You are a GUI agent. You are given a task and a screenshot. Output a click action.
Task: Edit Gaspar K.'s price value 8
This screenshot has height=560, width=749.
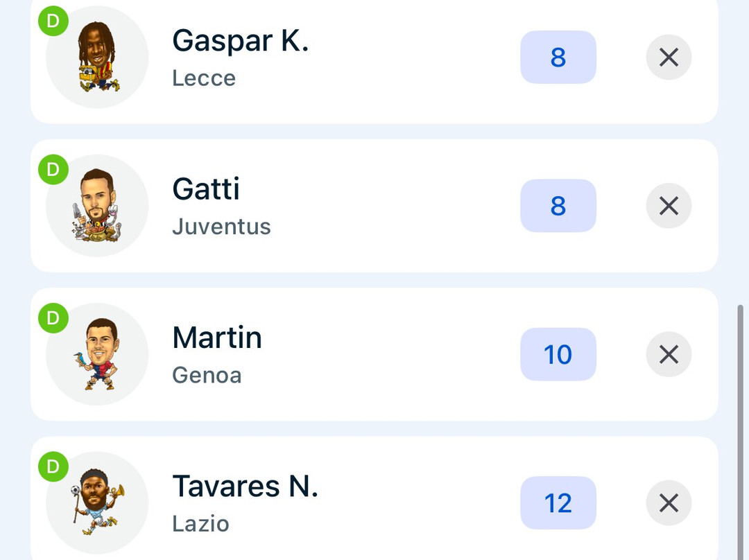tap(558, 58)
